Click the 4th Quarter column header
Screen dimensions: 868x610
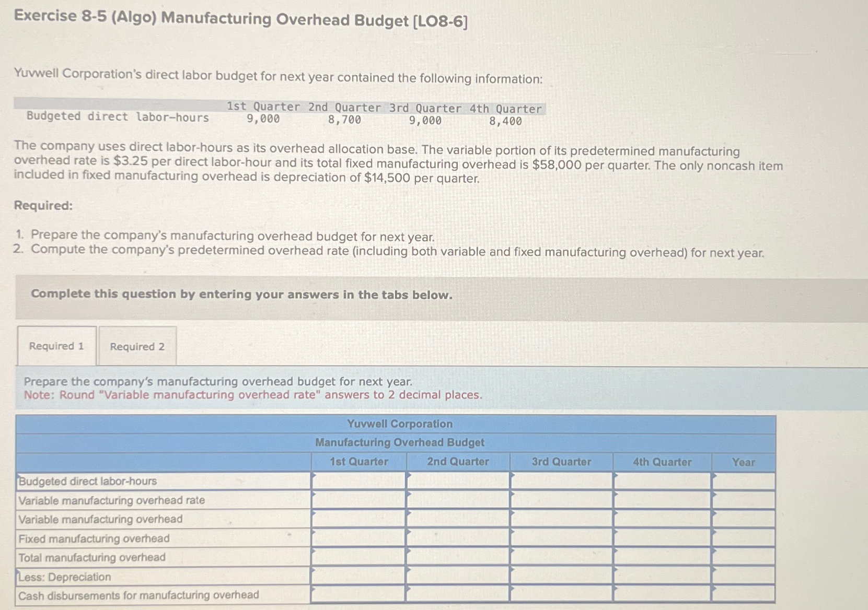[x=662, y=462]
